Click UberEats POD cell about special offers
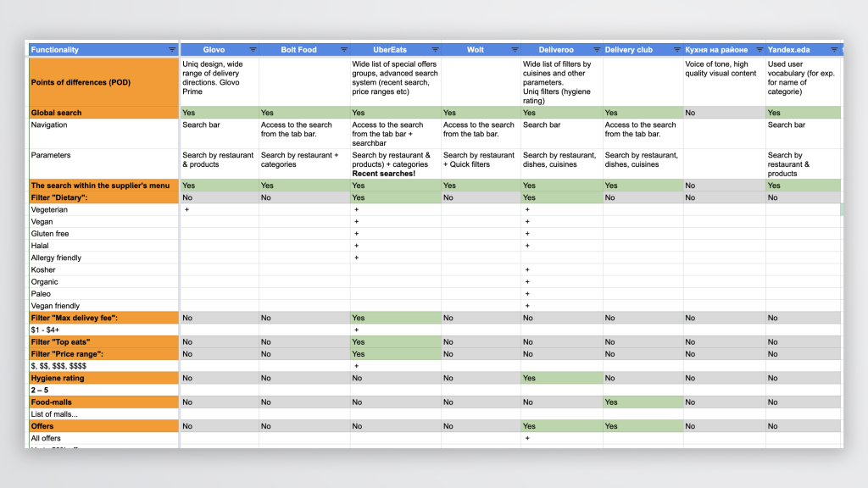The image size is (868, 488). [x=395, y=82]
